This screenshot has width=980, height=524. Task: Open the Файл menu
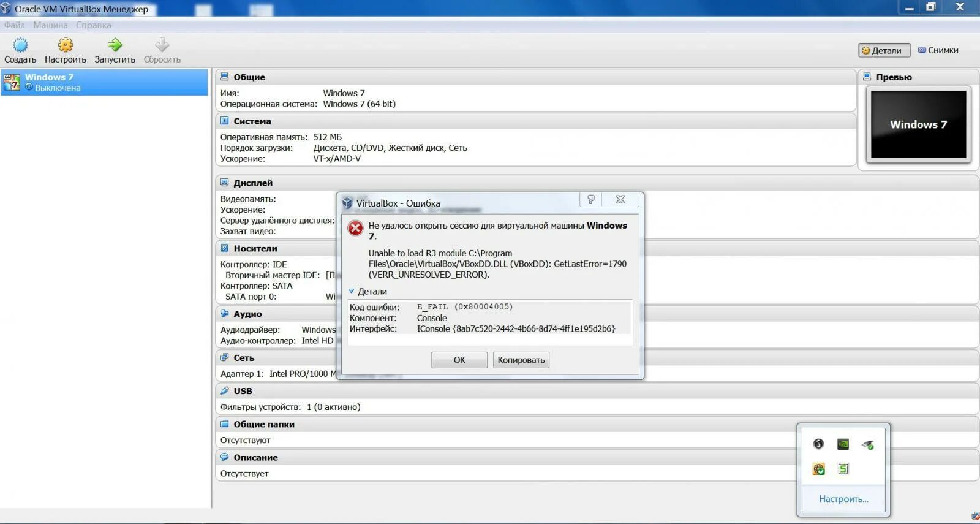pos(14,25)
